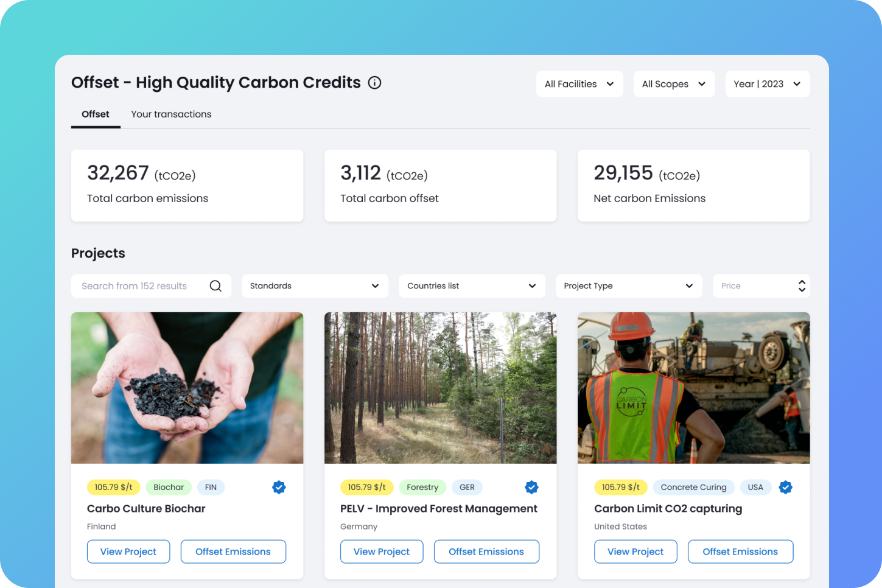Image resolution: width=882 pixels, height=588 pixels.
Task: Click the magnifying glass search icon
Action: pos(215,286)
